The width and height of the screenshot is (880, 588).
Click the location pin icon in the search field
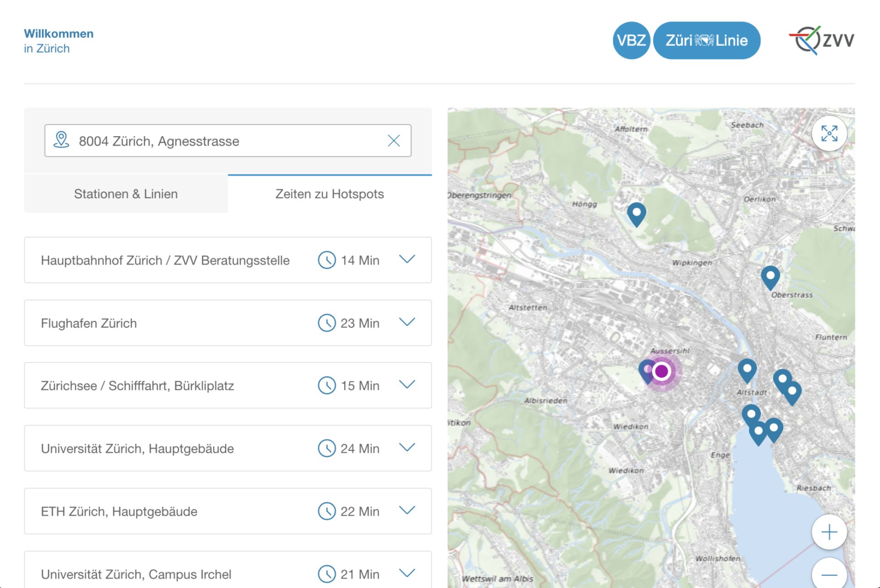click(x=61, y=141)
